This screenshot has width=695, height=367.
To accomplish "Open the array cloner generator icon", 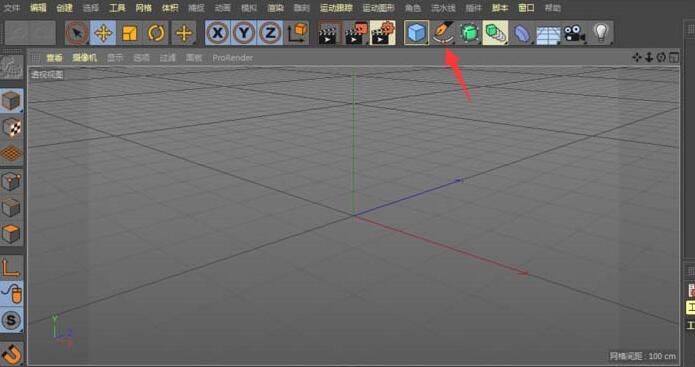I will point(495,33).
